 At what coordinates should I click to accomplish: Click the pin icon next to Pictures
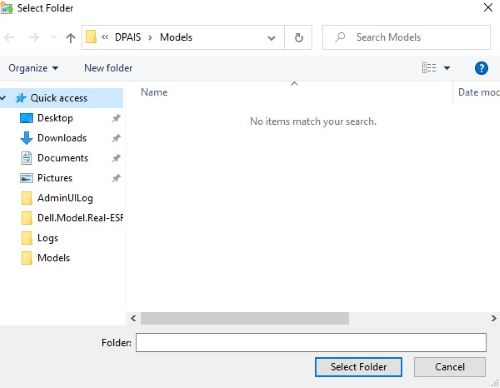tap(116, 178)
